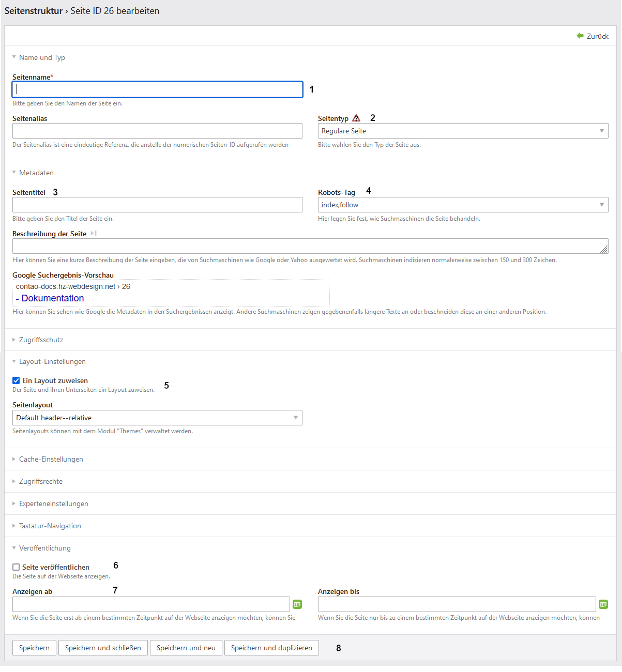This screenshot has width=622, height=672.
Task: Enable the Seite veröffentlichen checkbox
Action: [x=16, y=567]
